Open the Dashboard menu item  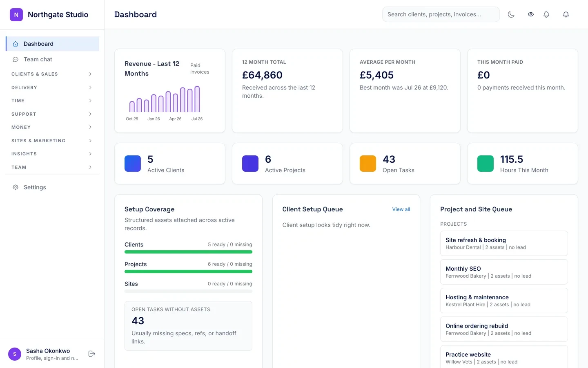tap(52, 44)
